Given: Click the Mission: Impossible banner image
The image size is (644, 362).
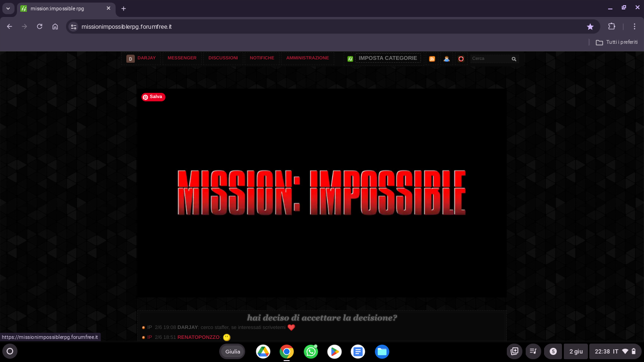Looking at the screenshot, I should [322, 193].
